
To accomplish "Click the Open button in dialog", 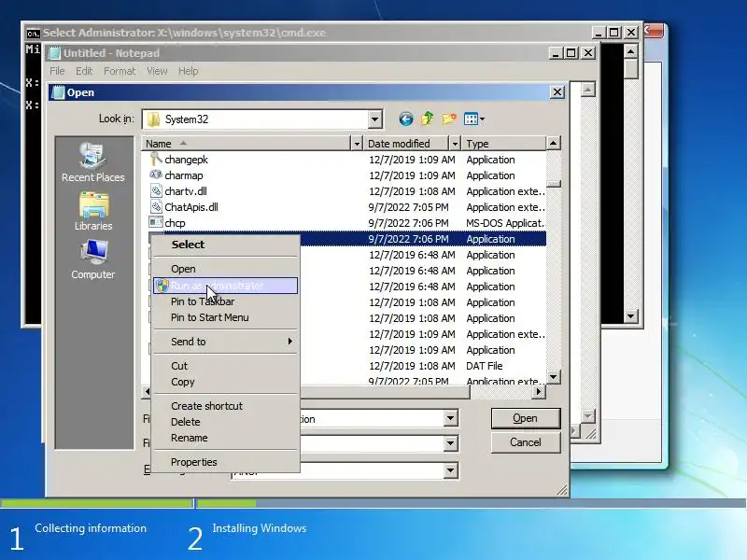I will click(x=526, y=418).
